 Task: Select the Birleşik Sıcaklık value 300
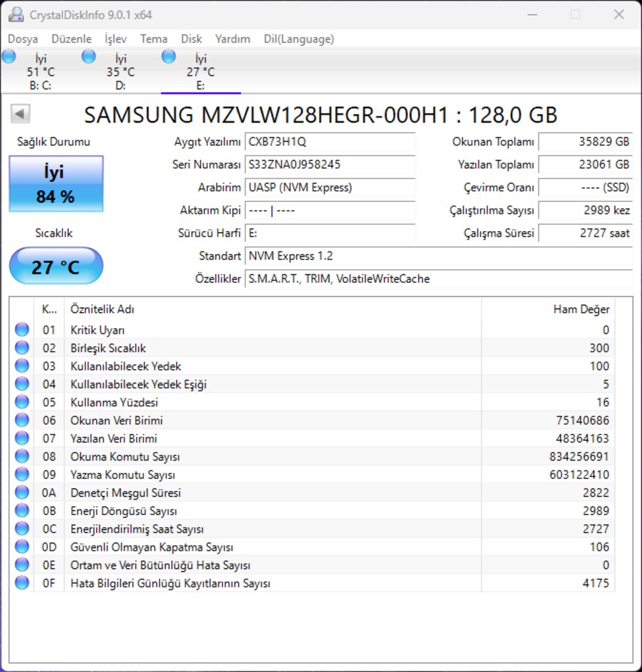coord(599,348)
